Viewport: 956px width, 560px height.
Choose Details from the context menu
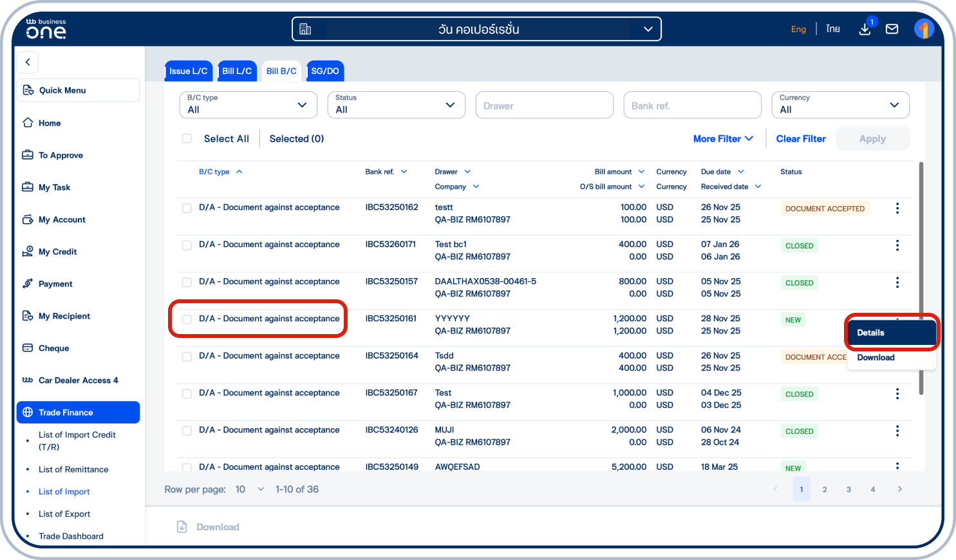pos(890,333)
